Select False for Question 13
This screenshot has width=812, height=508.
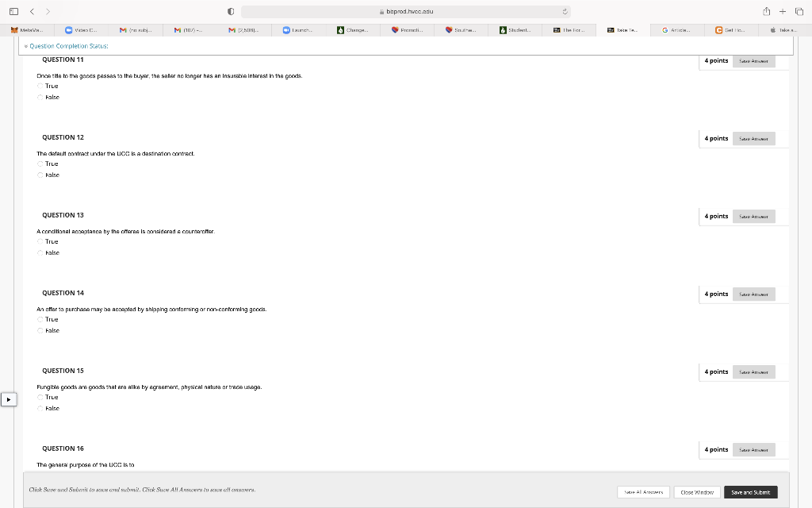tap(40, 253)
